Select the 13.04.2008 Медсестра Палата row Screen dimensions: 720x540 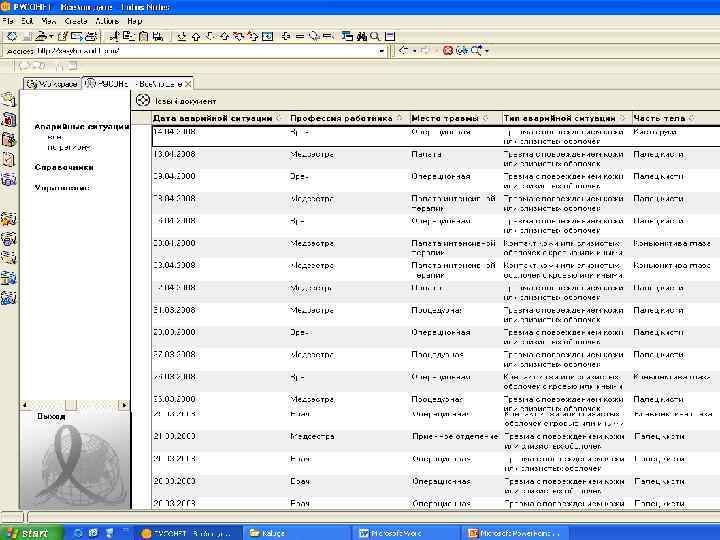[436, 158]
